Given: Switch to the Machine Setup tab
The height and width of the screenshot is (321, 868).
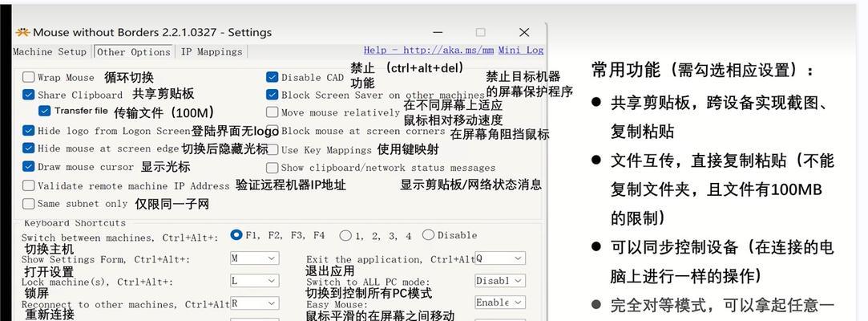Looking at the screenshot, I should pyautogui.click(x=49, y=51).
